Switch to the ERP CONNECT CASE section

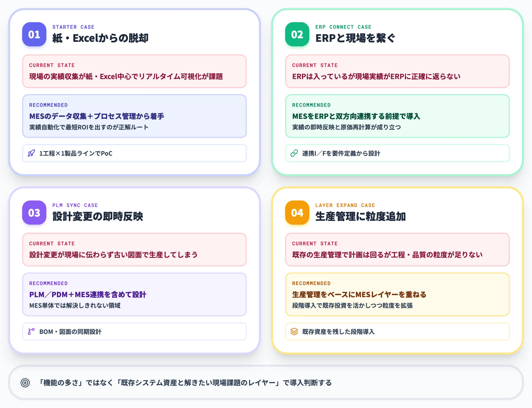(x=343, y=27)
